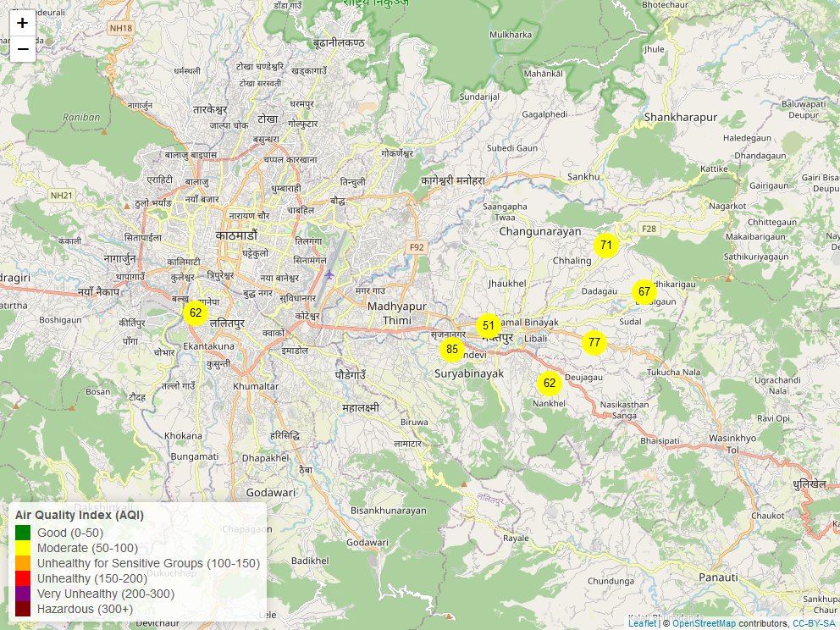840x630 pixels.
Task: Select the AQI 85 marker near Suryabinayak
Action: [452, 349]
